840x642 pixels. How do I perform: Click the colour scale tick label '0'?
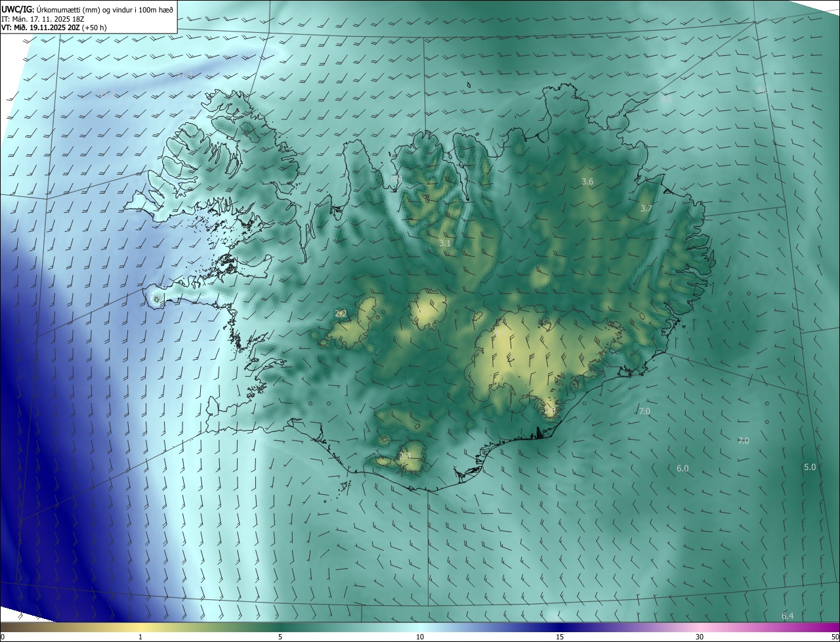3,637
